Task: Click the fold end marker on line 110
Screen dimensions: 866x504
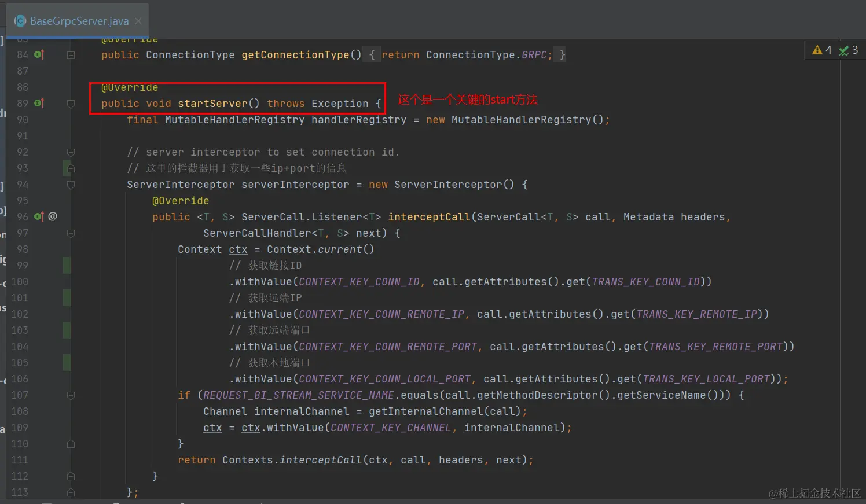Action: point(71,444)
